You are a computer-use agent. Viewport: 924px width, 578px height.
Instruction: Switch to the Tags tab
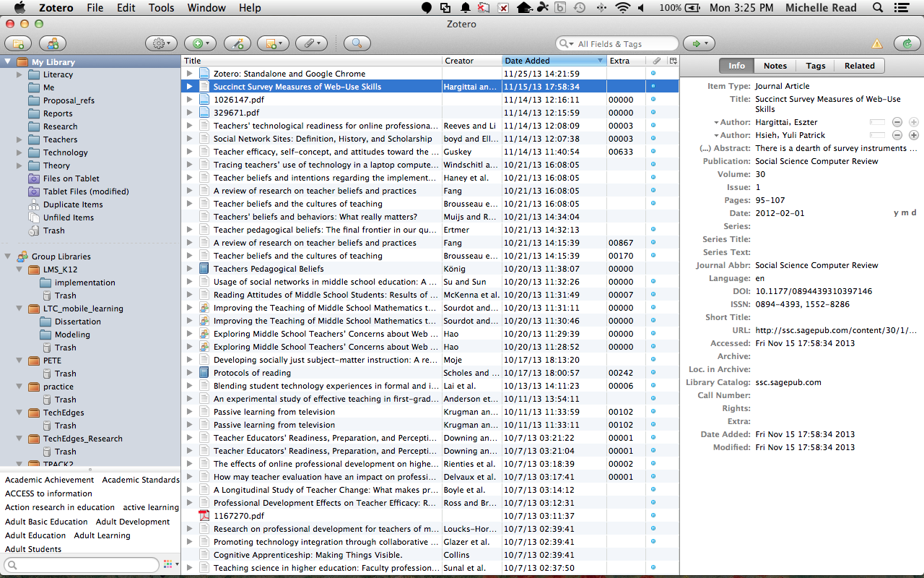click(816, 66)
